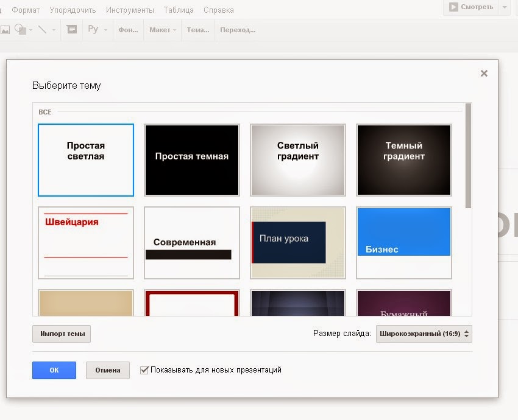
Task: Click the shapes tool icon
Action: (x=21, y=29)
